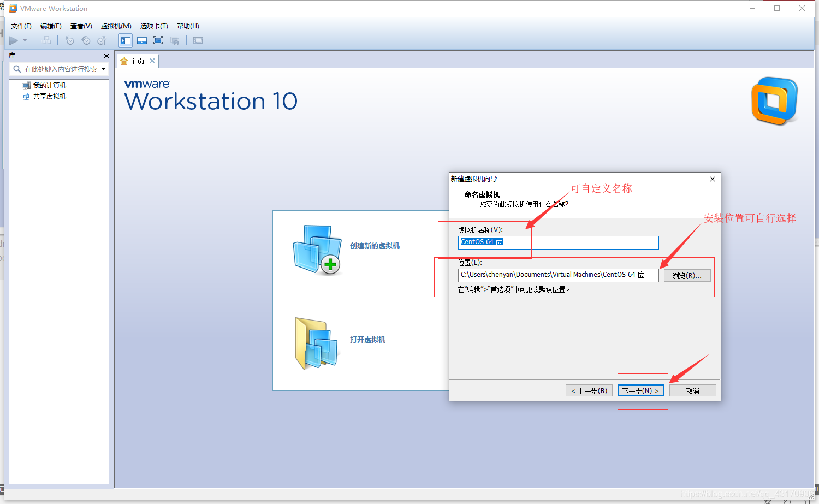
Task: Click the power on play toolbar icon
Action: click(14, 40)
